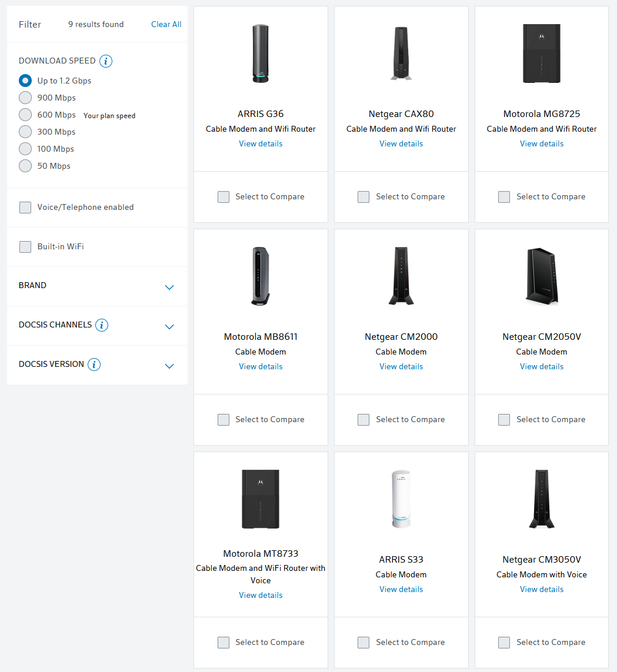View details for Motorola MG8725
The image size is (617, 672).
point(542,143)
